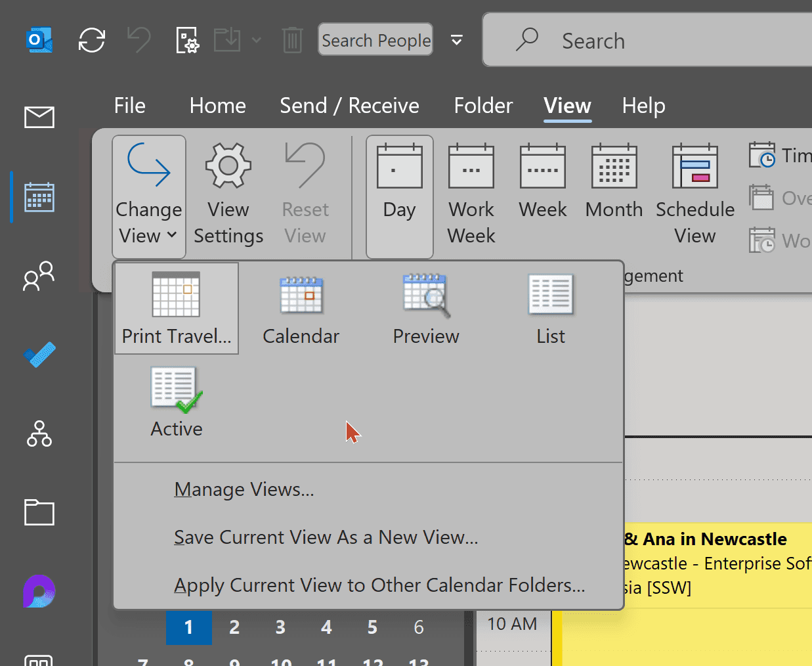Open View Settings gear
Image resolution: width=812 pixels, height=666 pixels.
pyautogui.click(x=228, y=195)
